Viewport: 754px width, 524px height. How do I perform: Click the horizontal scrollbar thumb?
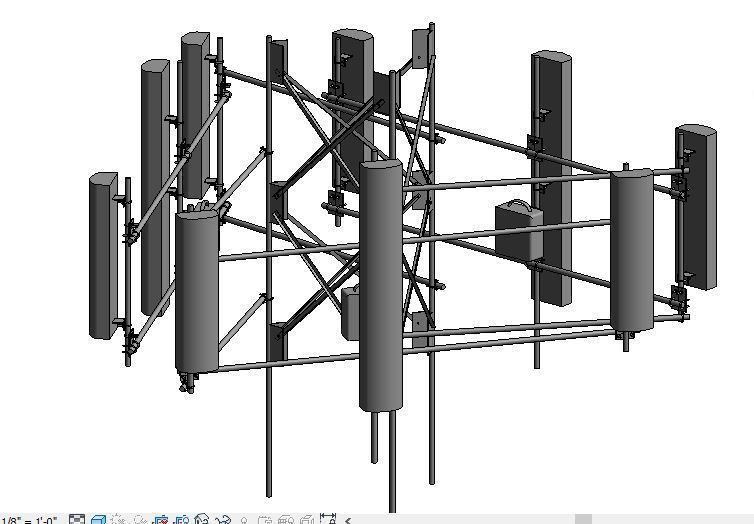(x=583, y=519)
